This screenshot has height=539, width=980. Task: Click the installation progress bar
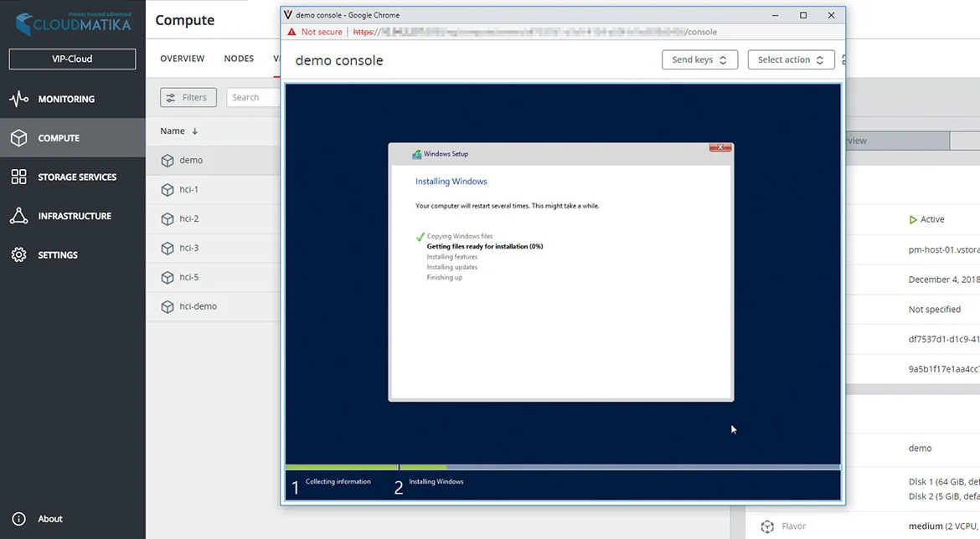[x=562, y=467]
